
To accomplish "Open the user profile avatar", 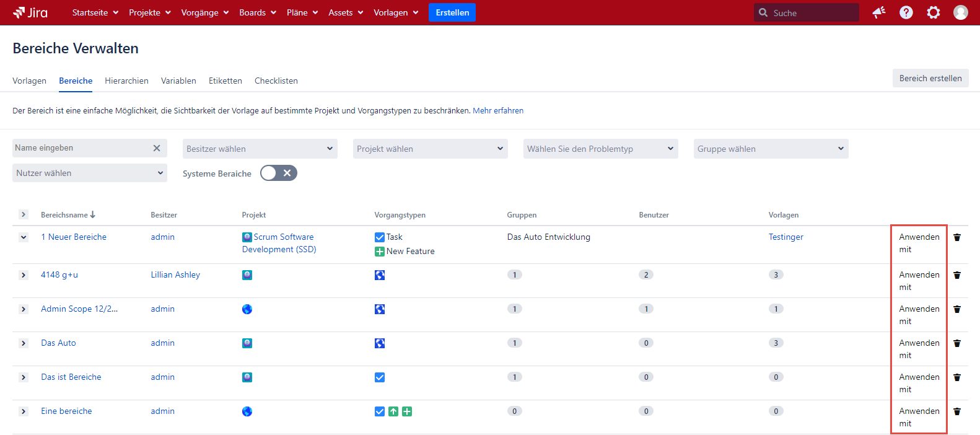I will [960, 12].
